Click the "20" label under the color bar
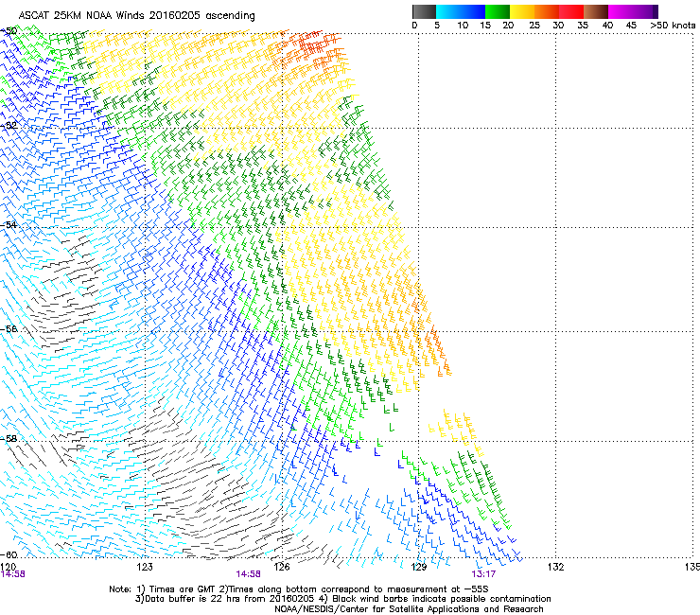Viewport: 700px width, 615px height. click(x=508, y=25)
